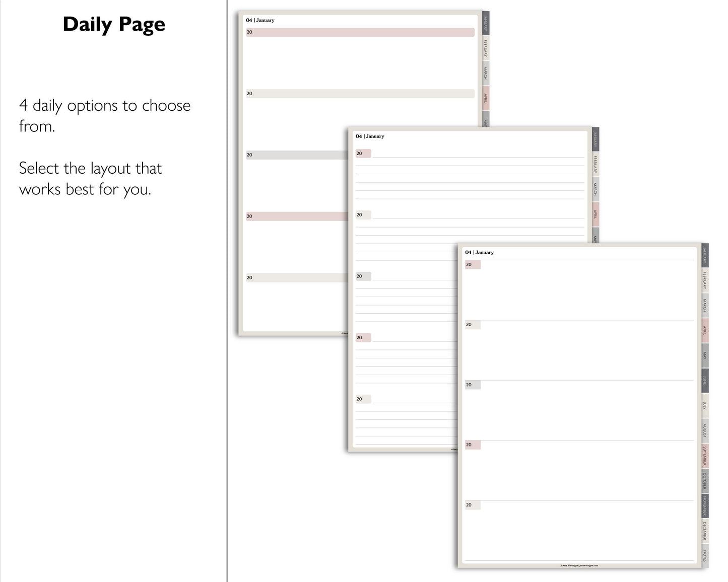Open the FEBRUARY tab on the back page
This screenshot has height=582, width=728.
pos(486,48)
